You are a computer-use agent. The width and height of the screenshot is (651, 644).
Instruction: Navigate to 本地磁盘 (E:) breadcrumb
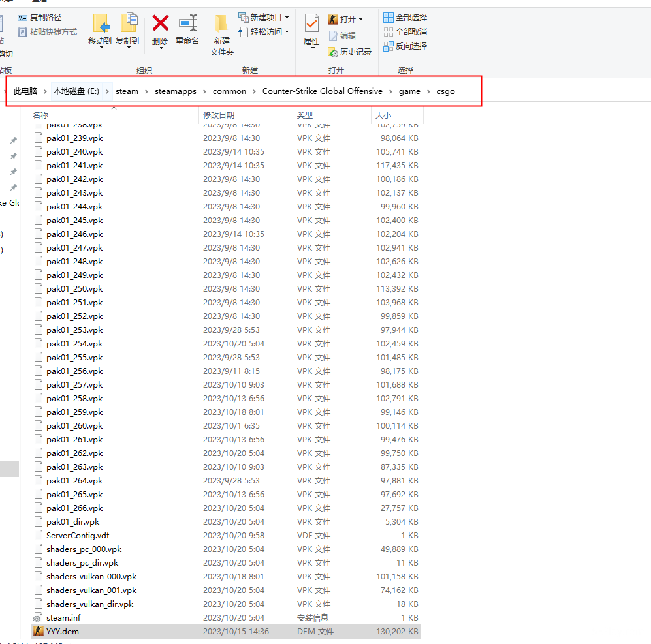(x=76, y=91)
